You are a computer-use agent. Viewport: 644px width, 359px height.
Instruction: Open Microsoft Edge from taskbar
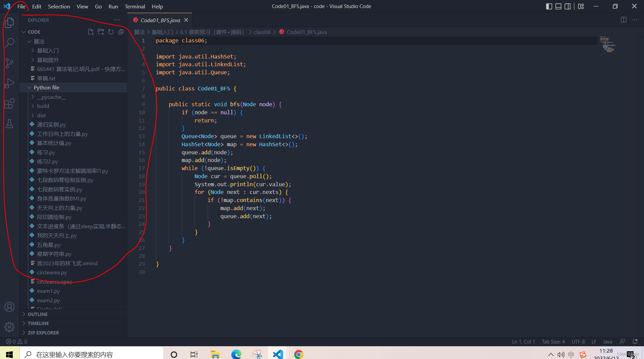[x=236, y=354]
